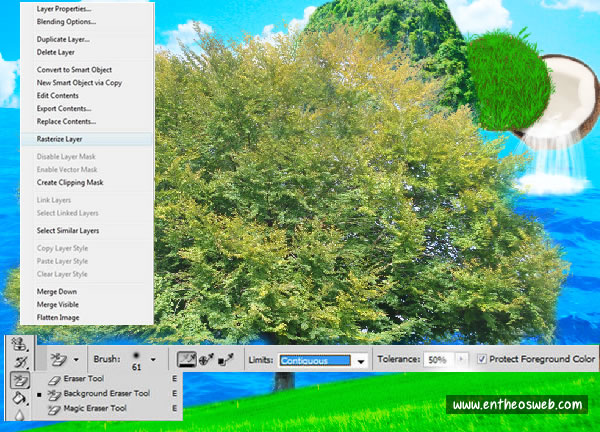Select the Blur tool droplet icon
The image size is (600, 432).
pos(17,413)
